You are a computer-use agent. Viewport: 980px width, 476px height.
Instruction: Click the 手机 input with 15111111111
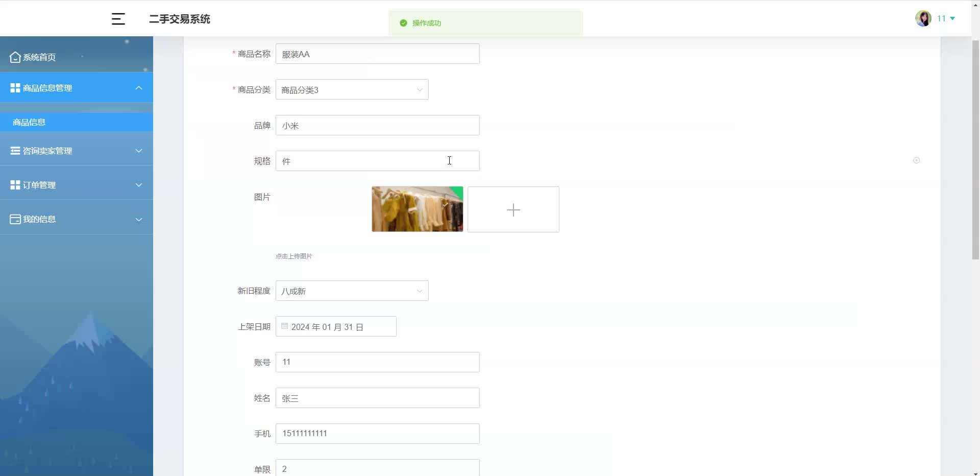click(x=378, y=434)
